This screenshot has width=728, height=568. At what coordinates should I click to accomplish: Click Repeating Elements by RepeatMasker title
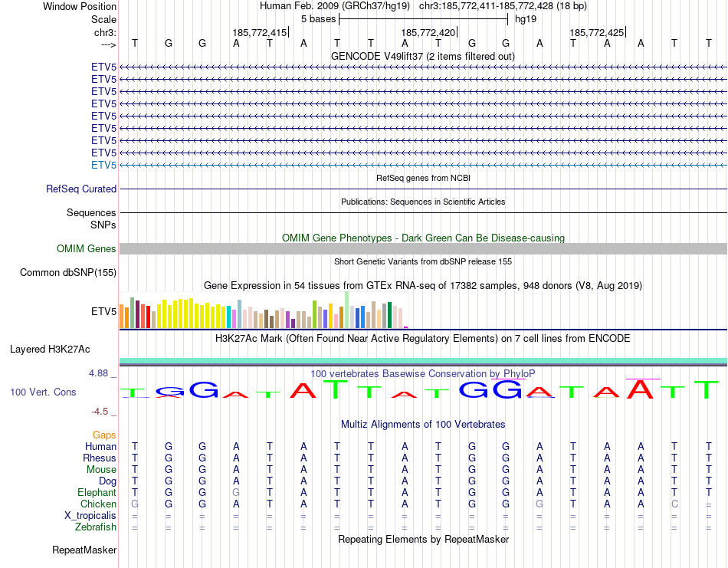[x=423, y=539]
